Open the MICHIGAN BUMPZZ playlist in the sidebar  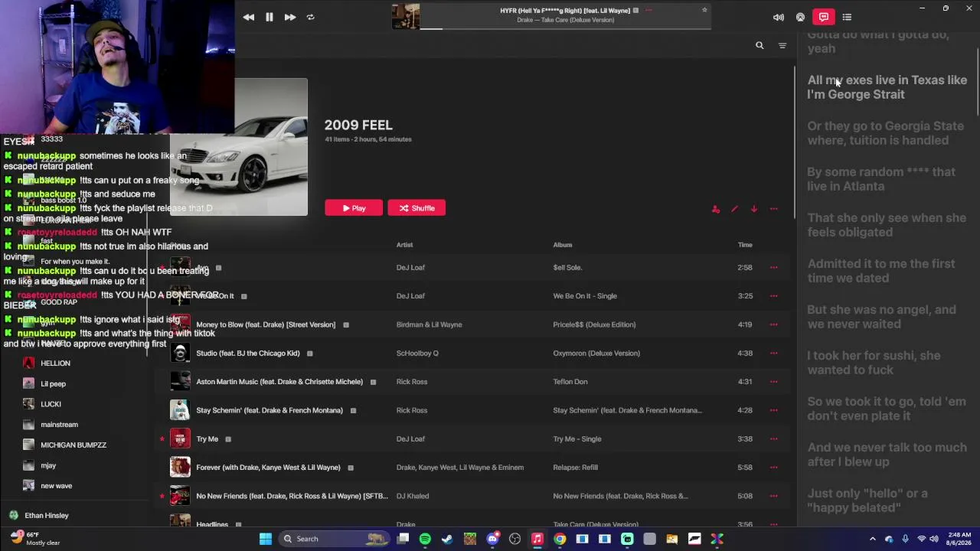pyautogui.click(x=73, y=445)
